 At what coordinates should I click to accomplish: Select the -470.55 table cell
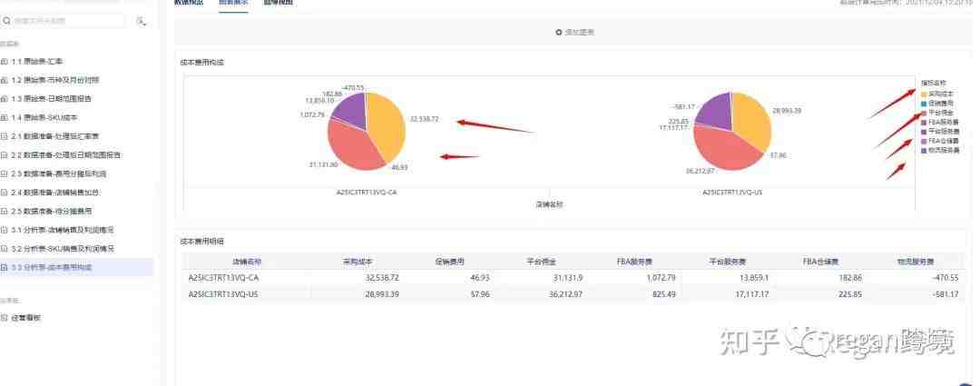[x=945, y=278]
